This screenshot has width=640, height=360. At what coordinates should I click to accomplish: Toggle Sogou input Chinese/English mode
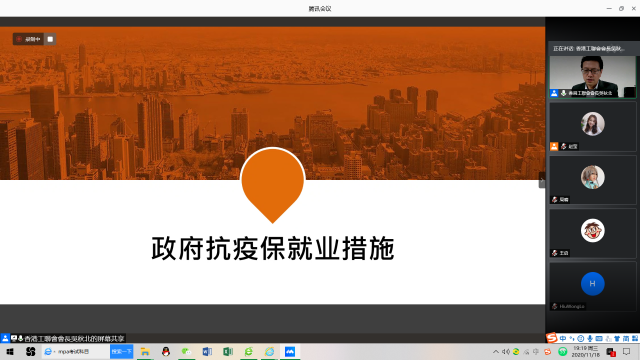click(x=563, y=338)
